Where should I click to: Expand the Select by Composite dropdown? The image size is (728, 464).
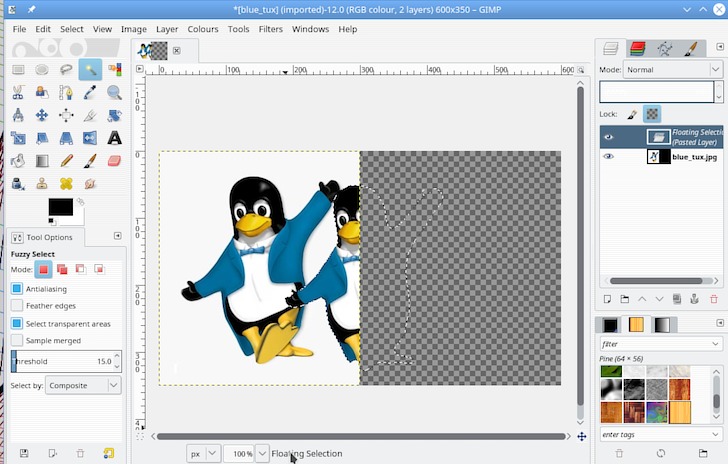click(83, 385)
